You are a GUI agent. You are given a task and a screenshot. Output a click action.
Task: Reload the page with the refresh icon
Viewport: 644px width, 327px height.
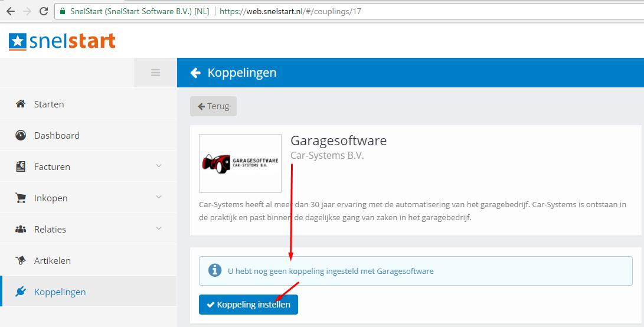coord(44,11)
